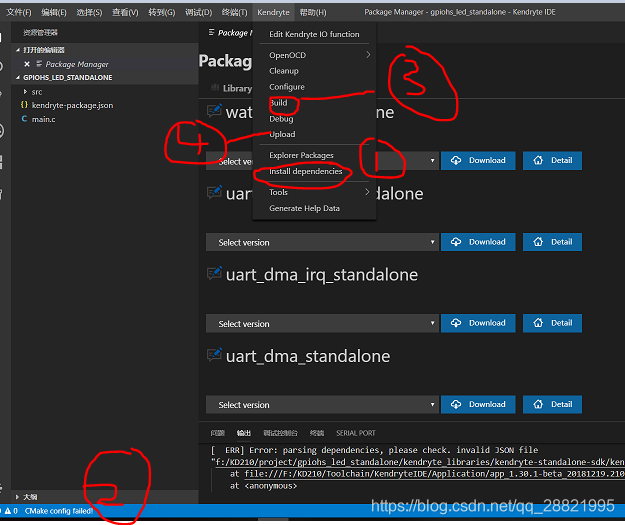The width and height of the screenshot is (625, 525).
Task: Open the invalid JSON file path link
Action: (x=420, y=462)
